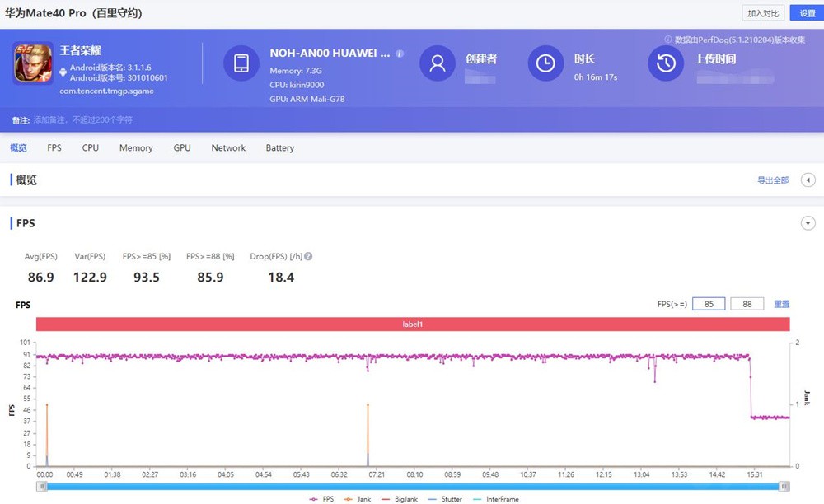This screenshot has width=824, height=504.
Task: Click the FPS>=85 value 93.5
Action: click(147, 278)
